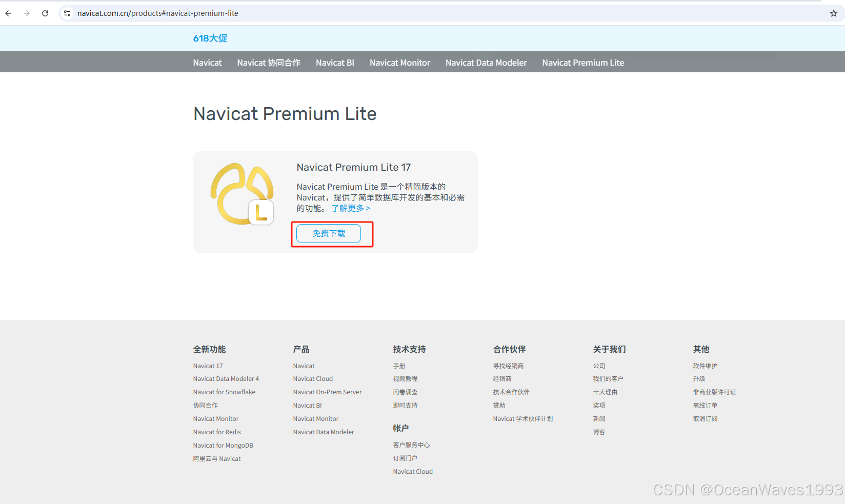The width and height of the screenshot is (845, 504).
Task: Open the Navicat for MongoDB link
Action: pos(223,446)
